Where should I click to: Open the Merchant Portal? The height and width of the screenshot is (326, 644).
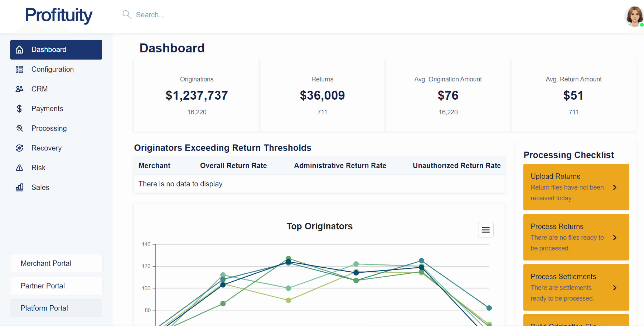tap(56, 263)
